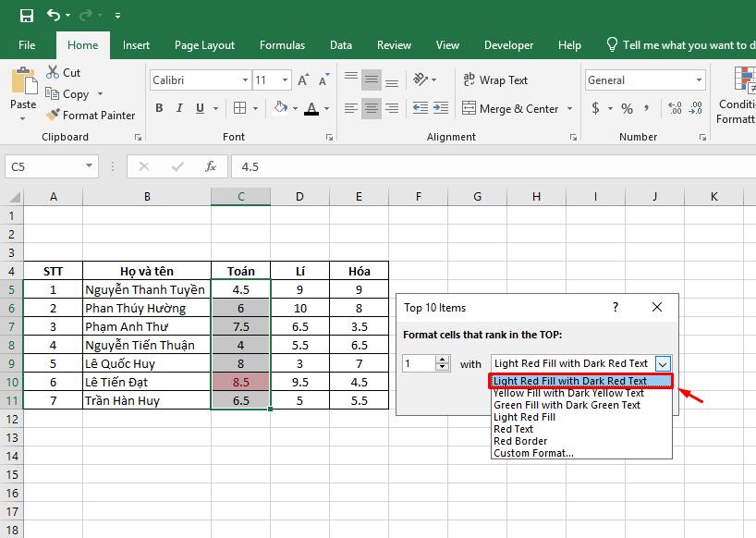The width and height of the screenshot is (756, 538).
Task: Apply the Percent Style format
Action: [625, 108]
